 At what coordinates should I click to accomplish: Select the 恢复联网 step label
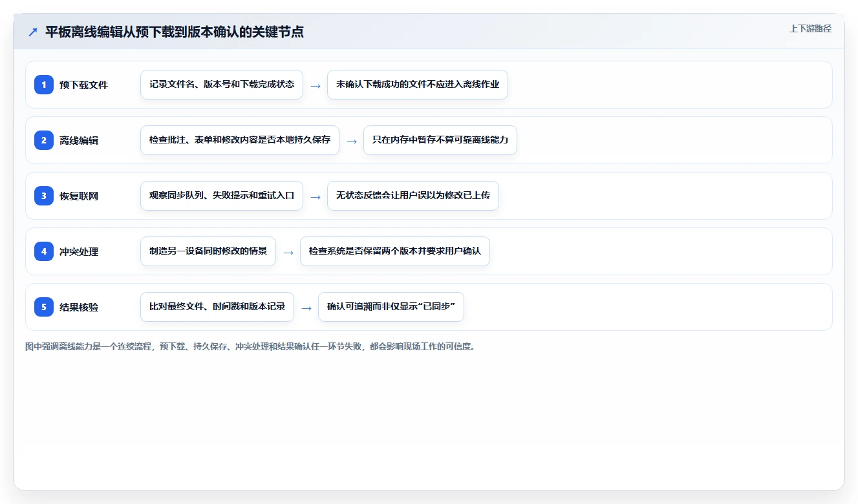point(79,196)
